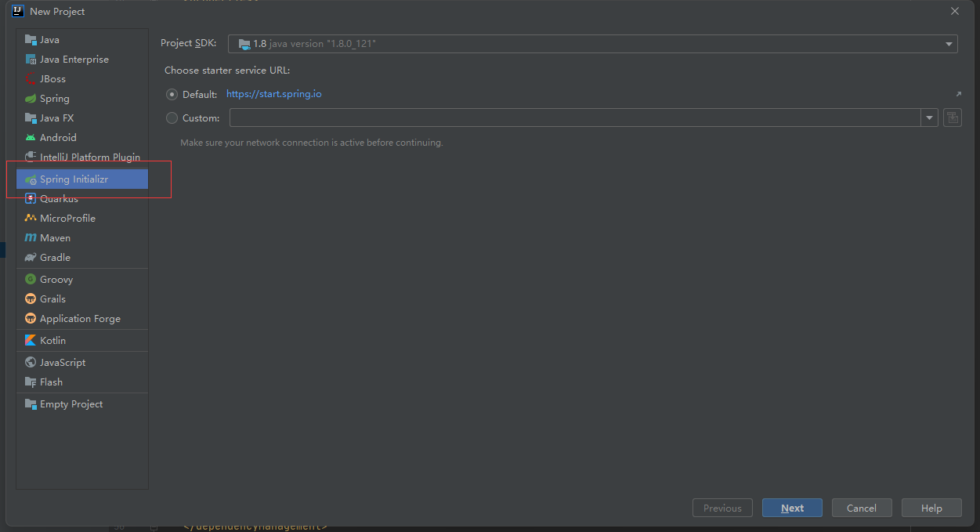Click the Java FX icon

pos(31,118)
